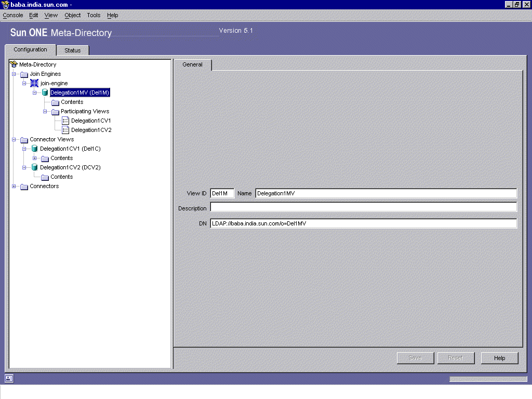The image size is (532, 399).
Task: Click the Name input field
Action: point(386,193)
